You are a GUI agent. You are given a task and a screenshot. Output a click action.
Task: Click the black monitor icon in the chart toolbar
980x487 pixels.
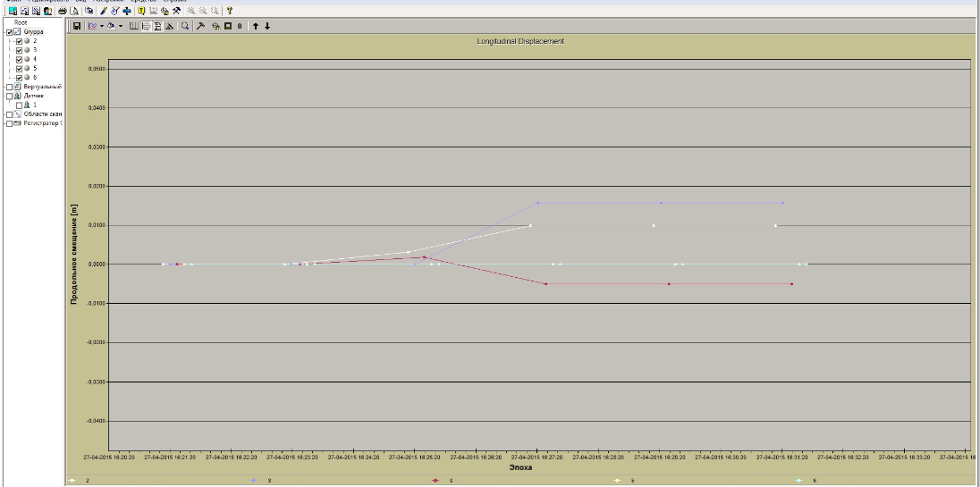pos(228,26)
